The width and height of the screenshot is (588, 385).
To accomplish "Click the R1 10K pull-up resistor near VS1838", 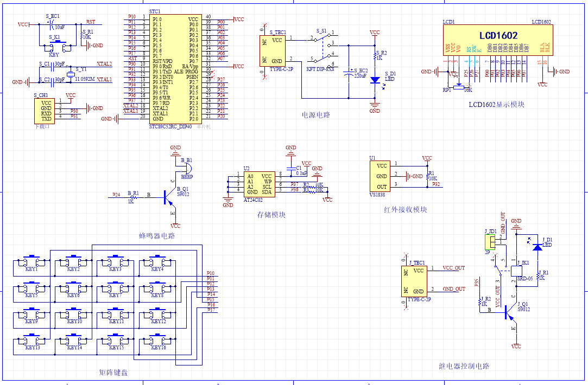I will click(427, 176).
